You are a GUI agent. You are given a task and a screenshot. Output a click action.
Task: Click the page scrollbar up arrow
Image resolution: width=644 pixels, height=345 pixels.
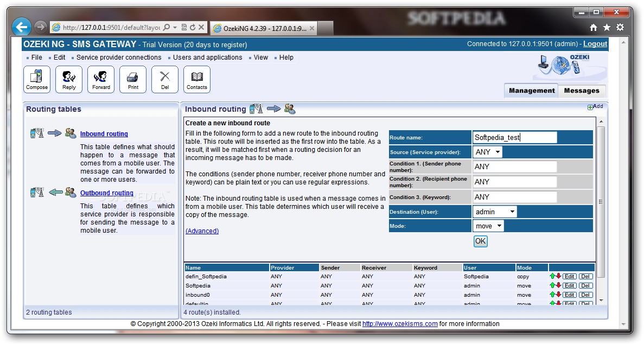pyautogui.click(x=623, y=42)
